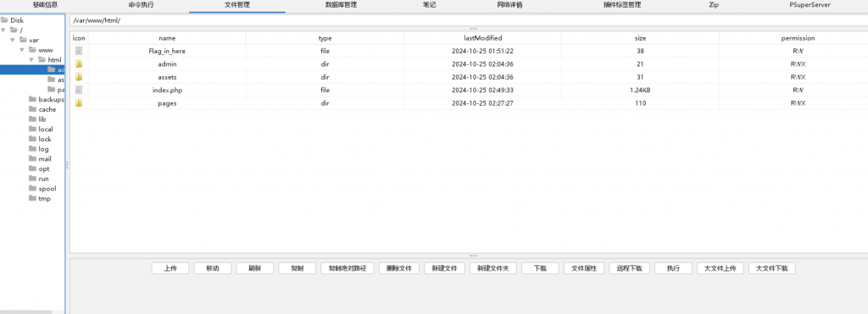
Task: Open the 网络详情 tab
Action: (x=509, y=5)
